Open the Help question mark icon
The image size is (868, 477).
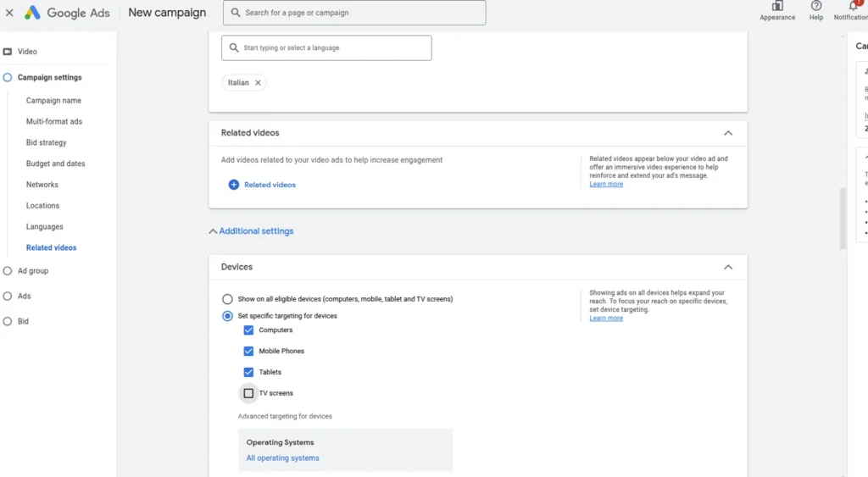[x=816, y=7]
